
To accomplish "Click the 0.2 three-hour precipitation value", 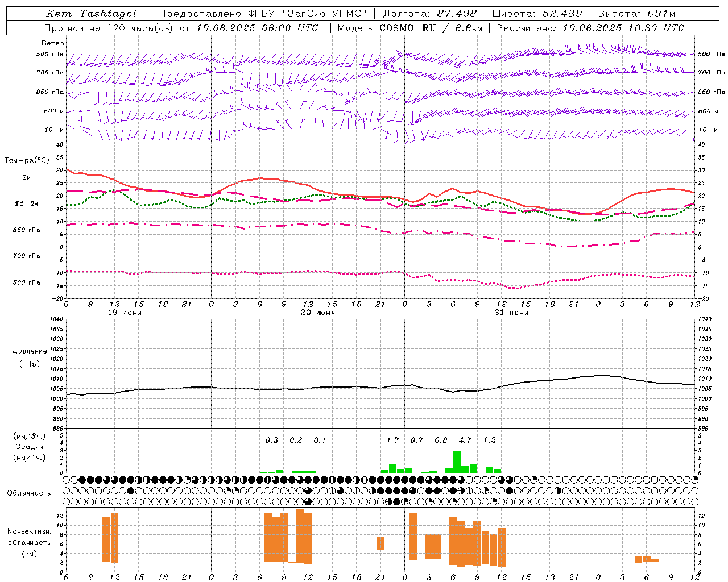I will [296, 440].
